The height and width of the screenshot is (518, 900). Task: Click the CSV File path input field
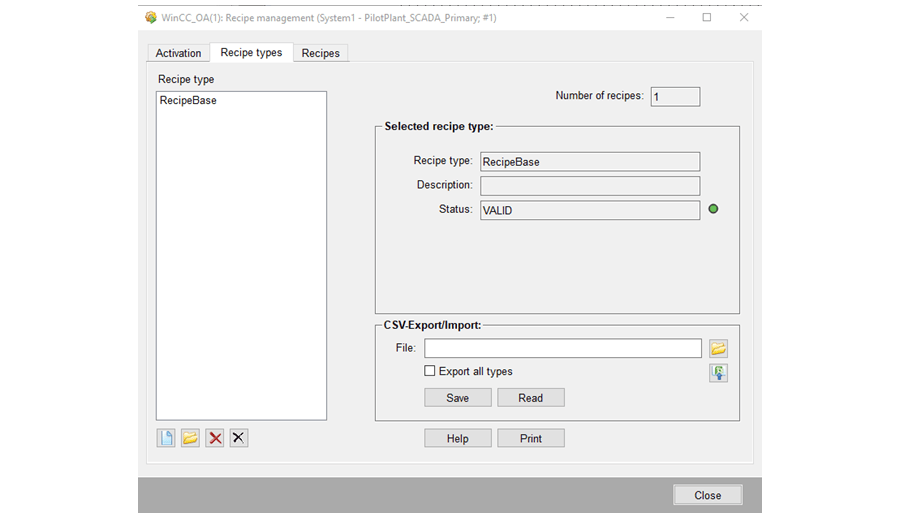pos(562,348)
